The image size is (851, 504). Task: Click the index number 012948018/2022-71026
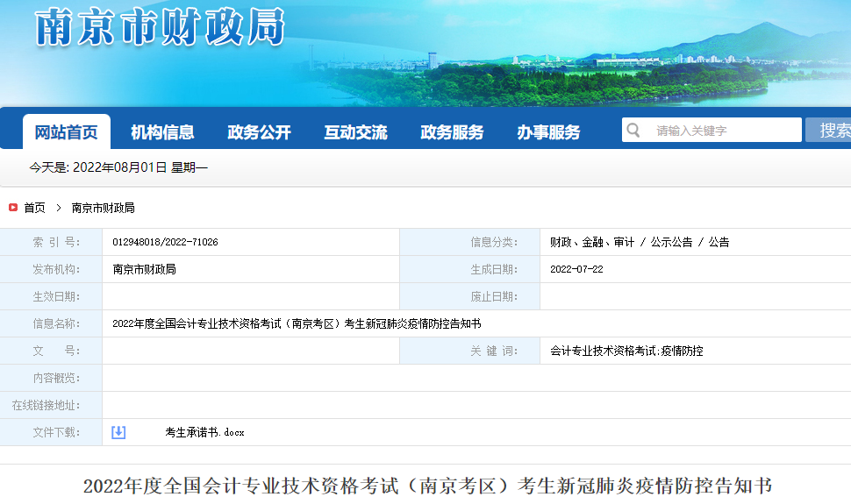pos(165,242)
